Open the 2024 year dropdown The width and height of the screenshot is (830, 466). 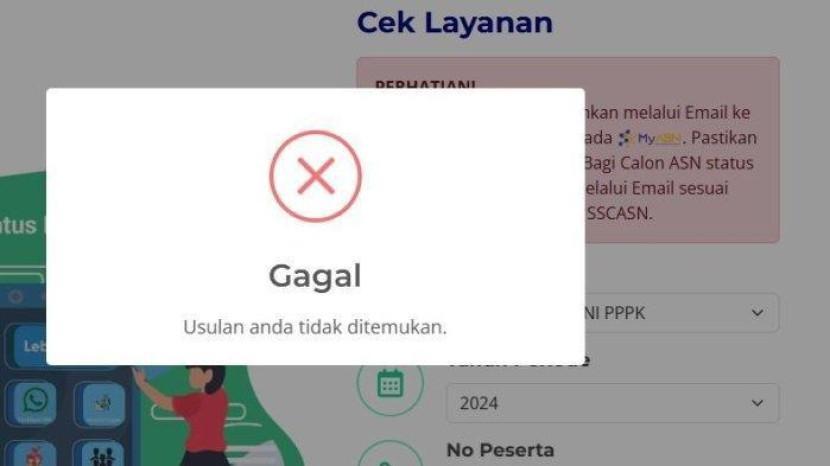(x=613, y=404)
